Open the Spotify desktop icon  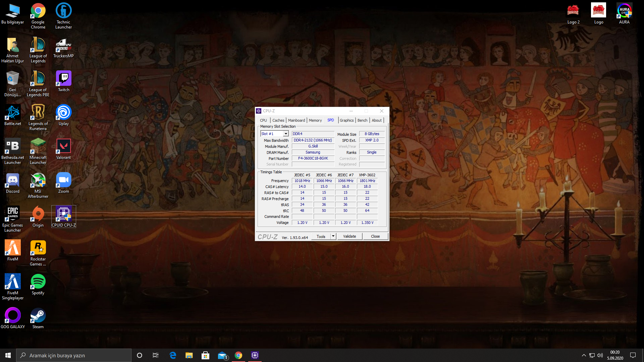pos(38,285)
